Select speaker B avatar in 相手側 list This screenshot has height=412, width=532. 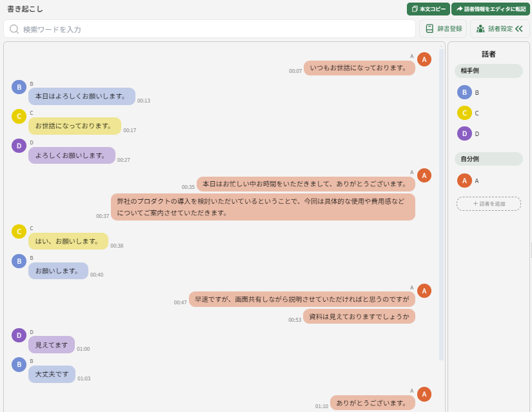point(464,92)
